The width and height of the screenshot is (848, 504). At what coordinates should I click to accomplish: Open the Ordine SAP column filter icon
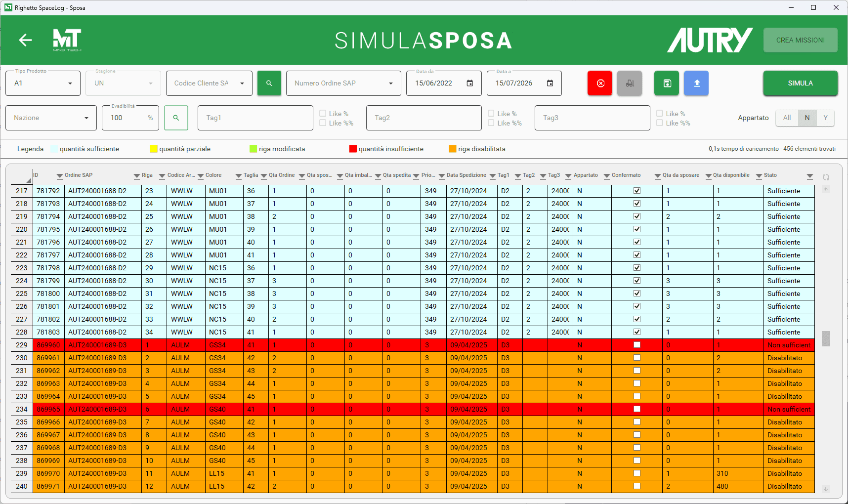point(137,176)
